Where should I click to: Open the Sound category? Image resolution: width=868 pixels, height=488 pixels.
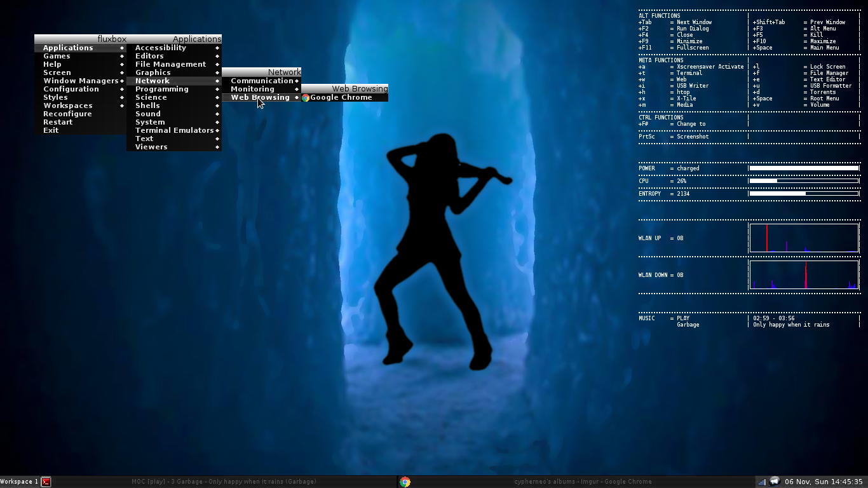coord(174,114)
